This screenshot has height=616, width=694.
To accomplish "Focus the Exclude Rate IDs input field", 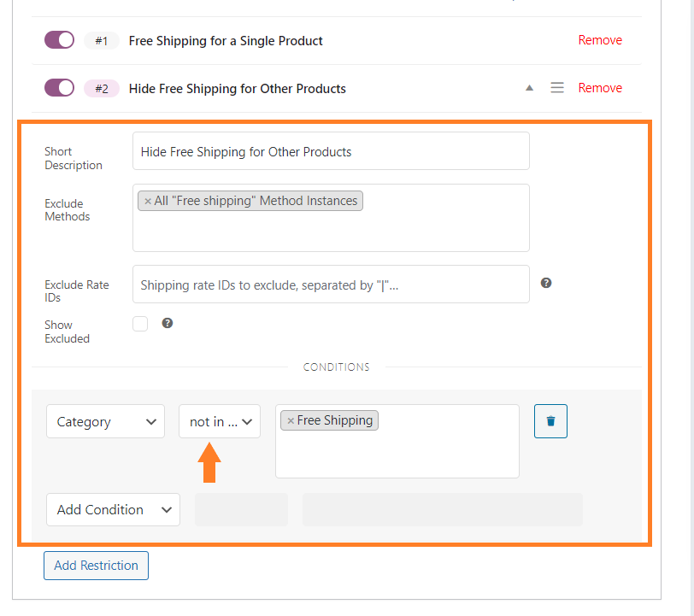I will click(x=331, y=285).
